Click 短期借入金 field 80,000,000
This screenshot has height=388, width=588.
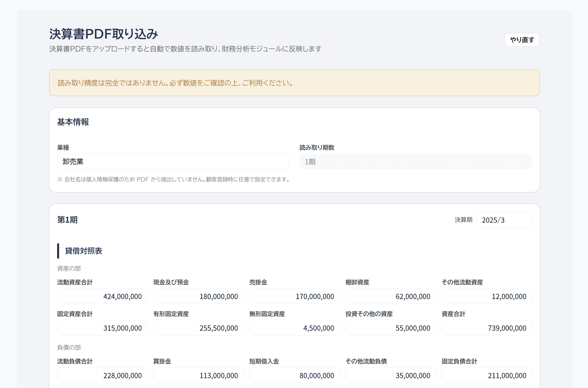294,375
